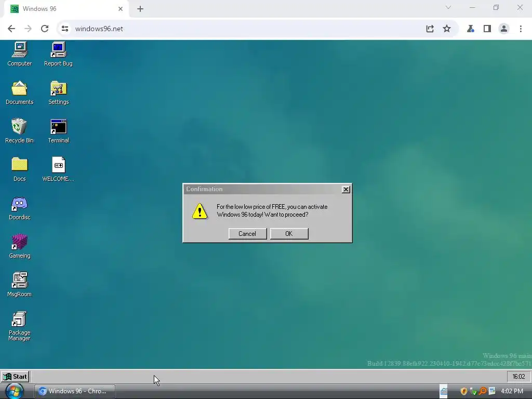Open Chrome Labs flask icon
This screenshot has width=532, height=399.
coord(471,29)
